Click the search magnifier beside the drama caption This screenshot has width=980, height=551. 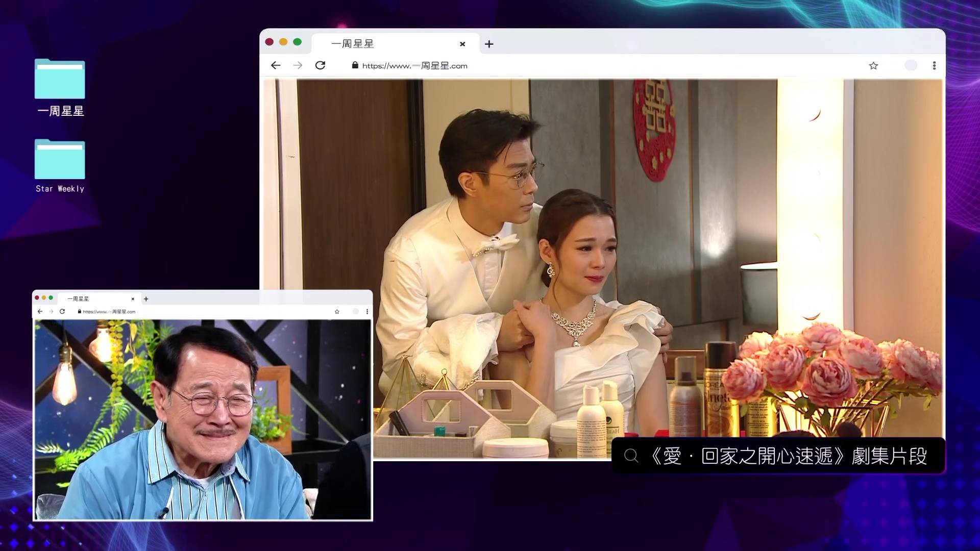(x=631, y=456)
